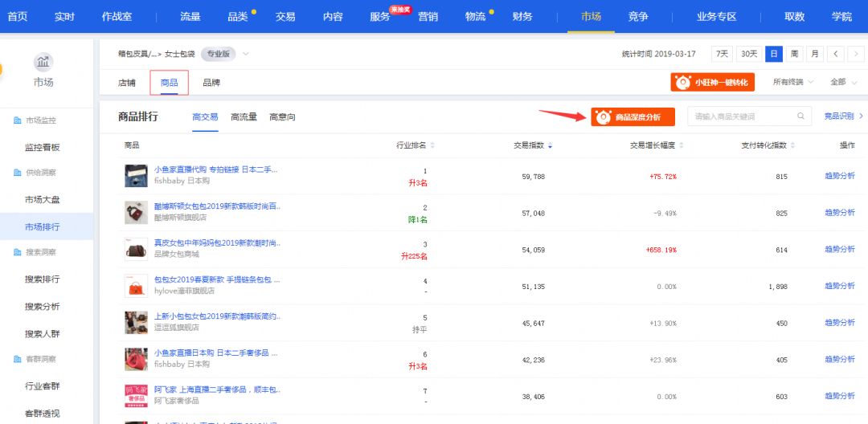The image size is (868, 424).
Task: Select the 高交易 ranking tab
Action: pos(205,117)
